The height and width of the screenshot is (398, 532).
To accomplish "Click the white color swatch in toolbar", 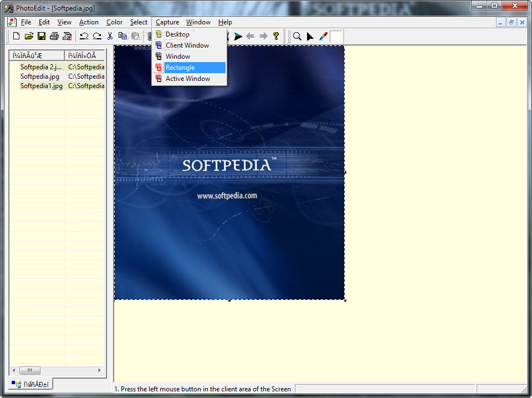I will (336, 36).
